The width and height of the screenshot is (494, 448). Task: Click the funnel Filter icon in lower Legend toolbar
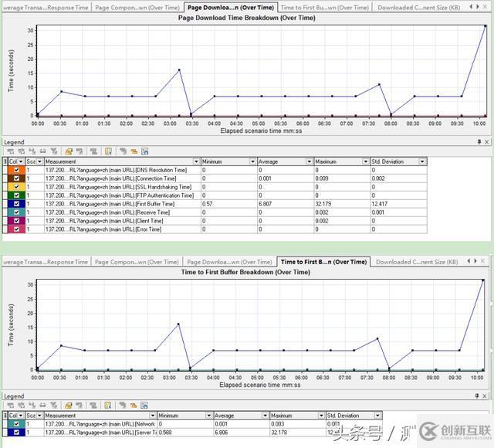tap(54, 406)
